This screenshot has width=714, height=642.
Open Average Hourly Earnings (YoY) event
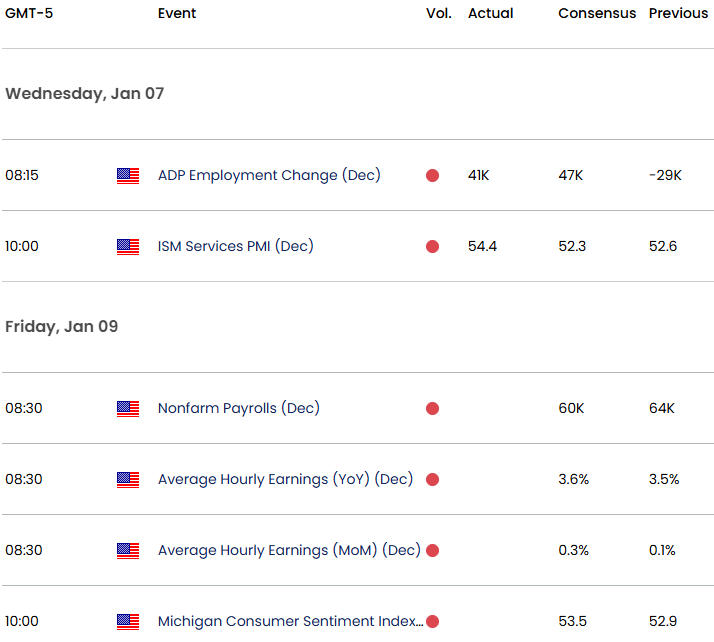pyautogui.click(x=285, y=479)
